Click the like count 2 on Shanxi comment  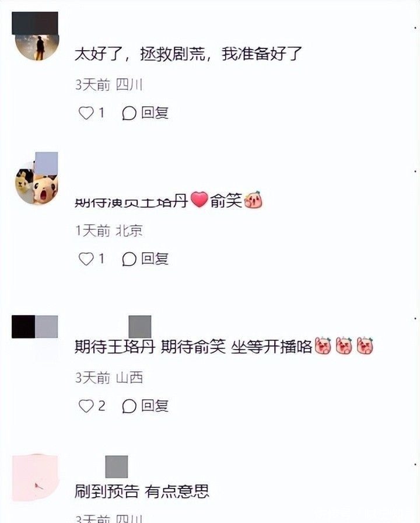click(101, 406)
